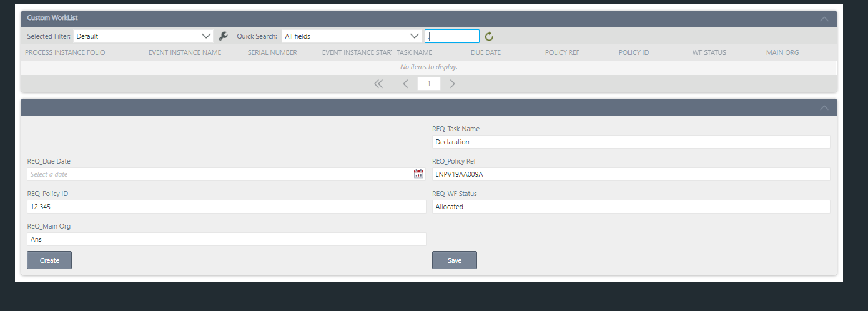
Task: Click the REQ_Task Name field
Action: click(x=631, y=142)
